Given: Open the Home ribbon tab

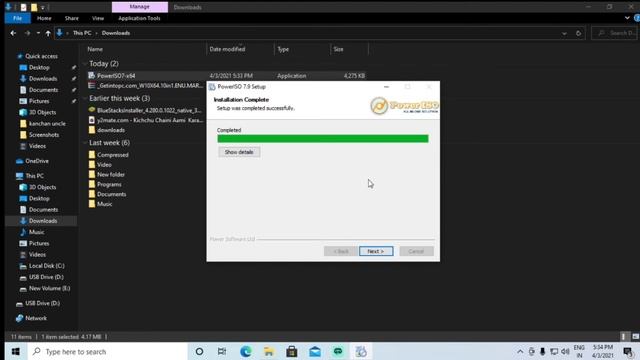Looking at the screenshot, I should click(x=44, y=18).
